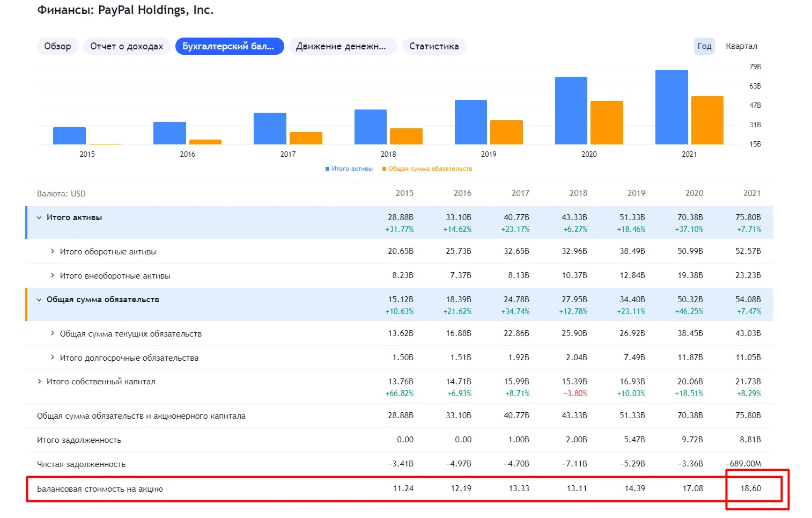Viewport: 812px width, 518px height.
Task: Switch to Отчет о доходах tab
Action: [x=127, y=46]
